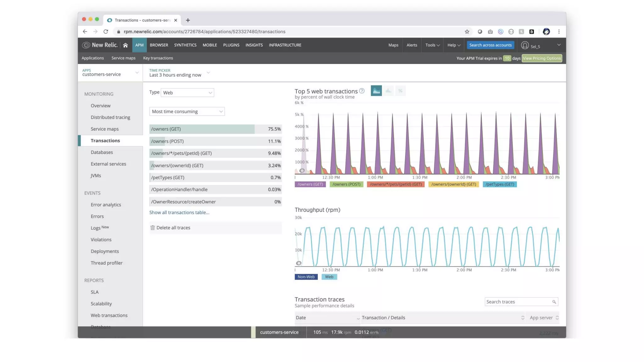Toggle the /petTypes (GET) legend series
This screenshot has width=644, height=362.
tap(499, 184)
